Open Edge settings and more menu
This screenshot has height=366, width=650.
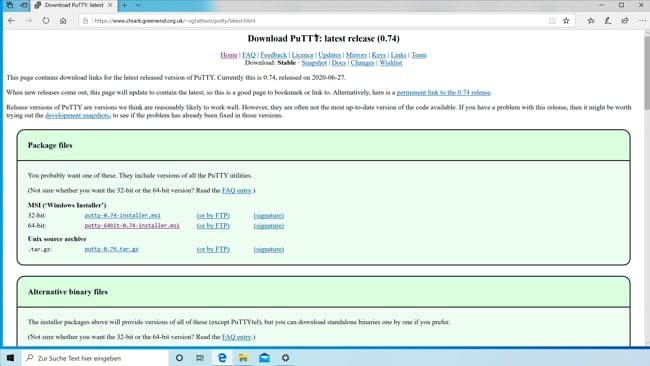point(642,21)
